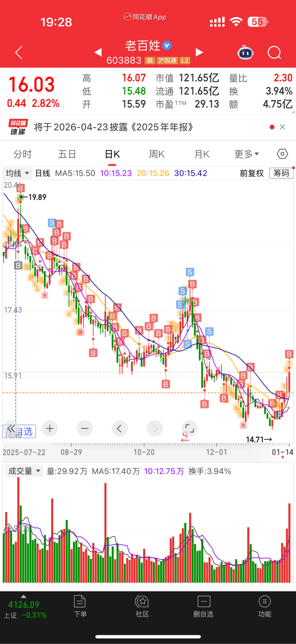Switch to 周K weekly tab

pos(157,154)
